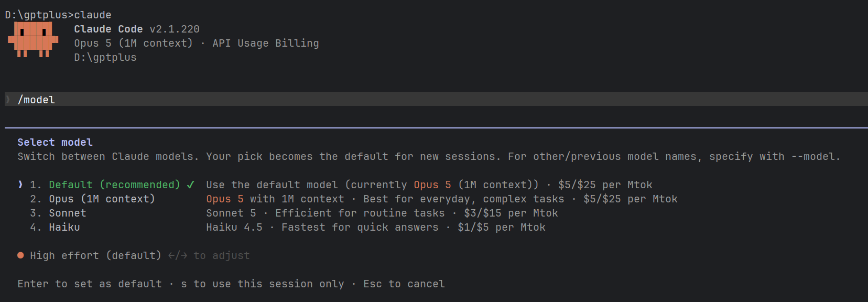Screen dimensions: 868x302
Task: Click the selection pointer arrow before option 1
Action: tap(20, 185)
